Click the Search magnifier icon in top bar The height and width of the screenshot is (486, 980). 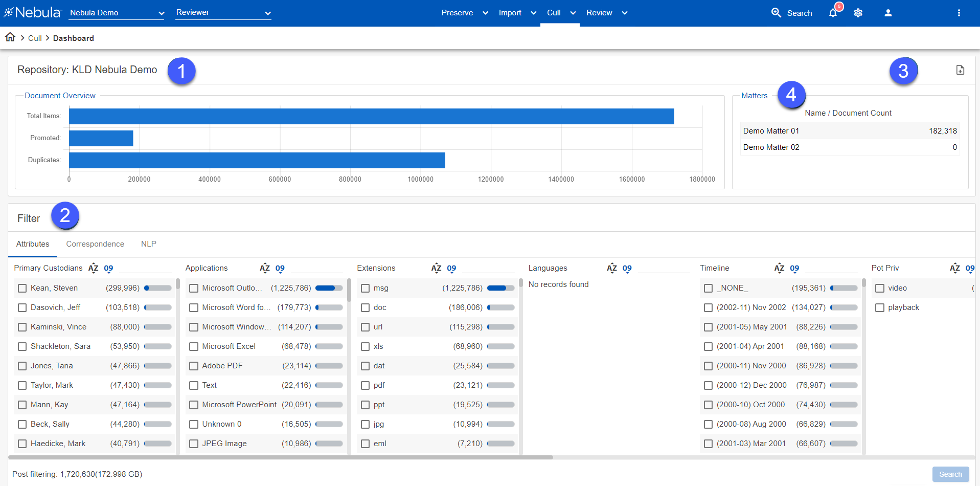776,13
